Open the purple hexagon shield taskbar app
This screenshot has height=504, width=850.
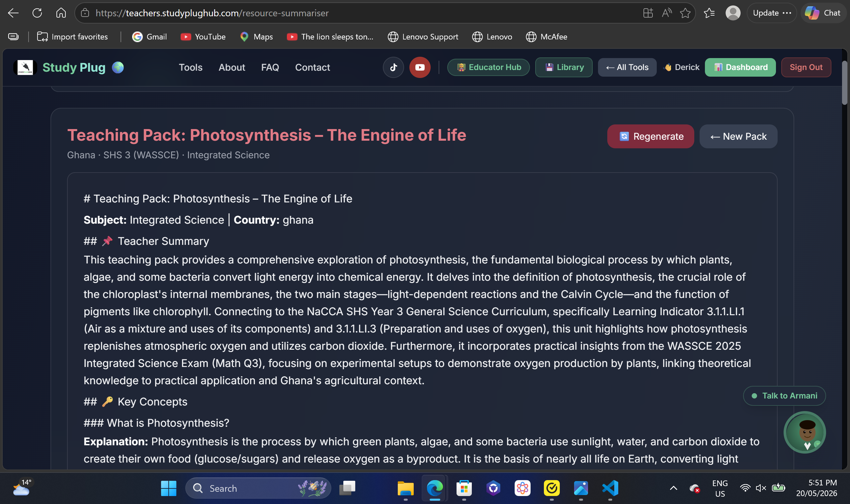pyautogui.click(x=493, y=488)
